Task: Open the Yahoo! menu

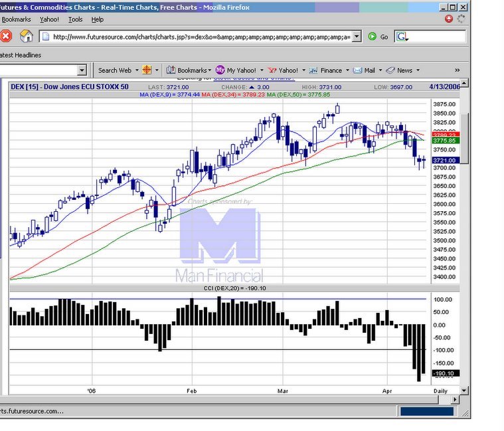Action: (49, 20)
